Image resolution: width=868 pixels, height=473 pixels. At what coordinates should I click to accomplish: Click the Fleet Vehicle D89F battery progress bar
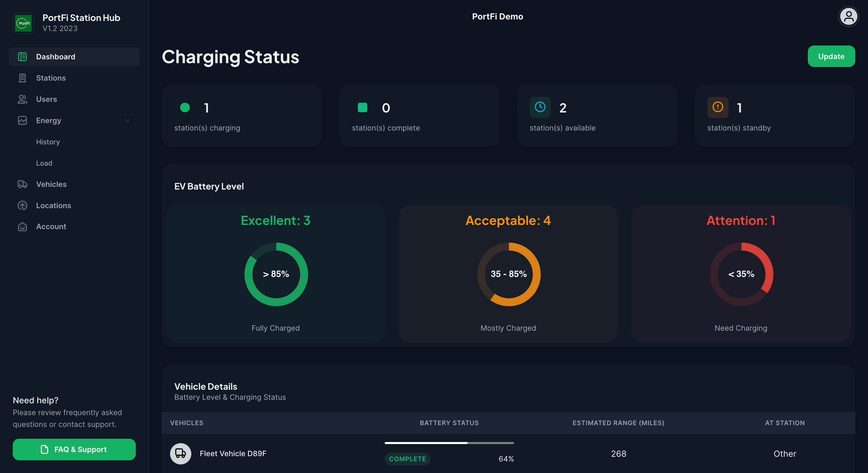449,443
